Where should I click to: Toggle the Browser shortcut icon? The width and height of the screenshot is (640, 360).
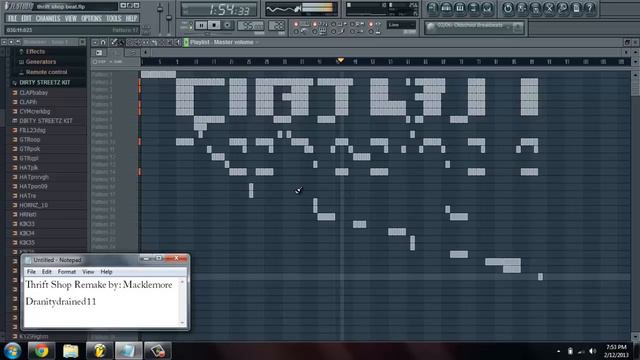pos(473,8)
